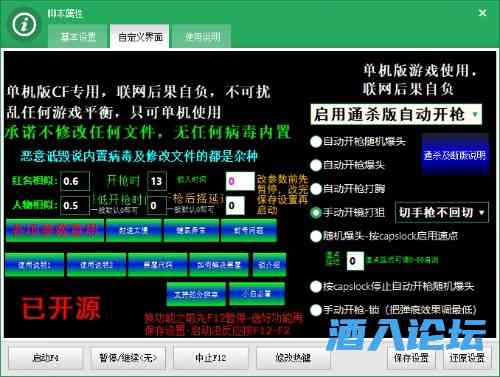Click the blue 通杀及初版说明 button
Screen dimensions: 500x377
(x=455, y=155)
